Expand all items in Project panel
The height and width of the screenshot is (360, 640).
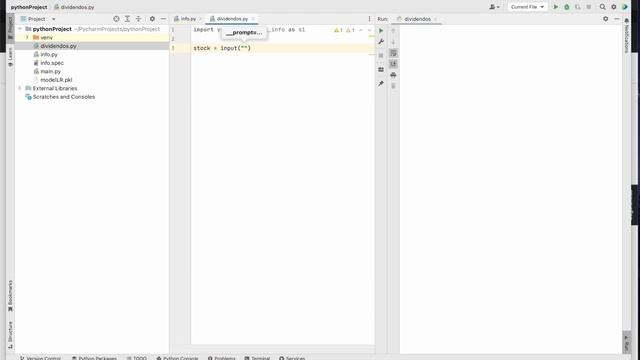(127, 19)
